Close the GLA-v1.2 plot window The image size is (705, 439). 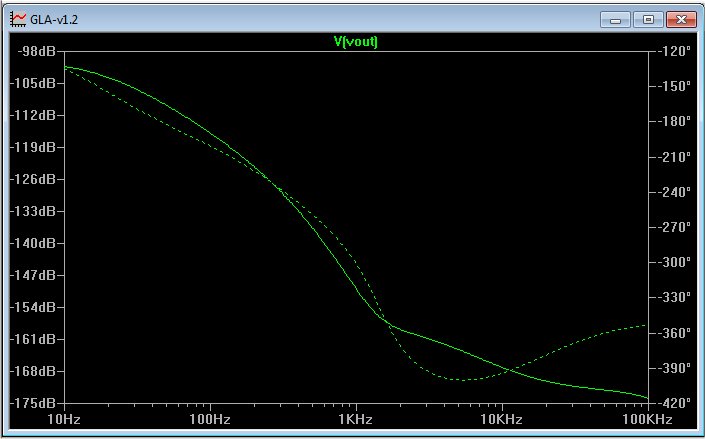point(681,20)
